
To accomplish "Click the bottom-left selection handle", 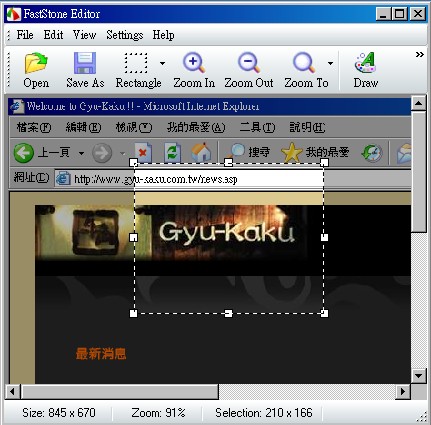I will coord(133,313).
